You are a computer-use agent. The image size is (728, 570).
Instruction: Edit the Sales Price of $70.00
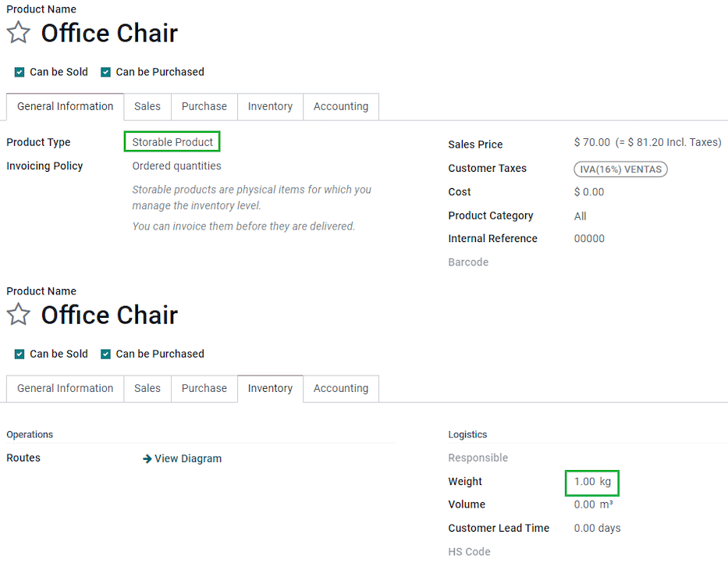pos(591,144)
